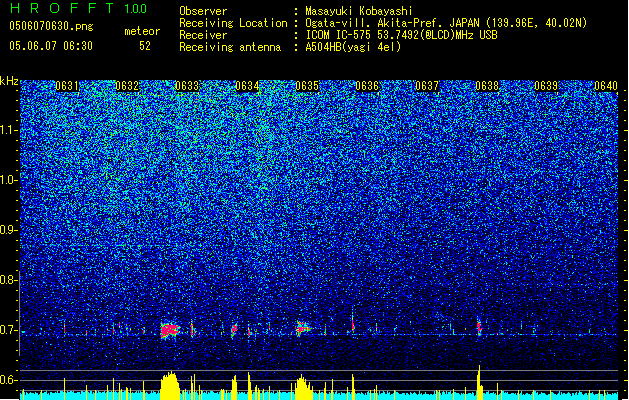Viewport: 629px width, 400px height.
Task: Click the 0638 time marker
Action: [487, 86]
